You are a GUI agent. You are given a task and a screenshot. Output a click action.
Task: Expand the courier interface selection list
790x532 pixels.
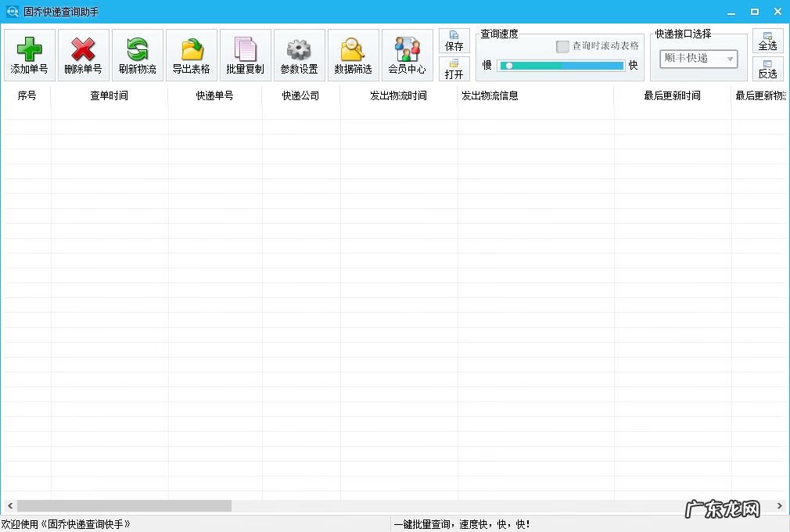coord(728,59)
